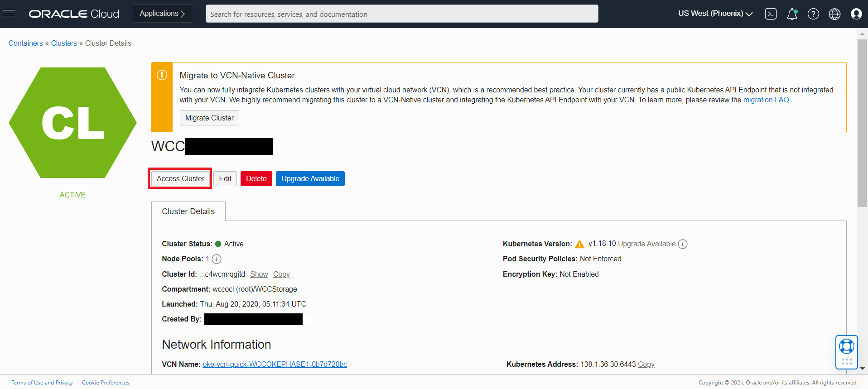Click the blue Upgrade Available button

[x=310, y=178]
